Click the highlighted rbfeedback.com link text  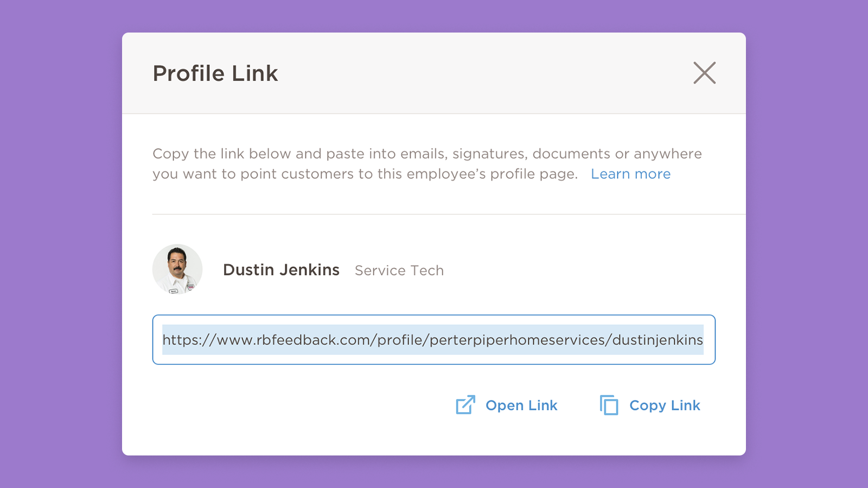(x=432, y=340)
